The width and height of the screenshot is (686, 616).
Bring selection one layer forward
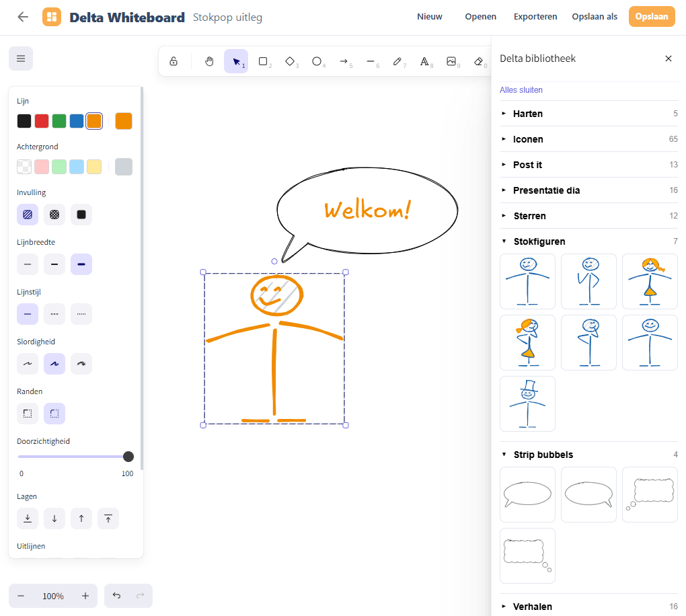[81, 518]
